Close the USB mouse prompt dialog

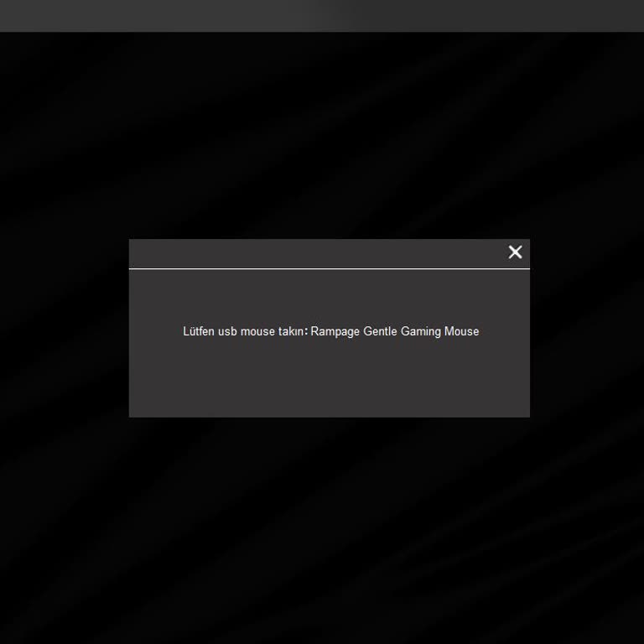point(515,252)
